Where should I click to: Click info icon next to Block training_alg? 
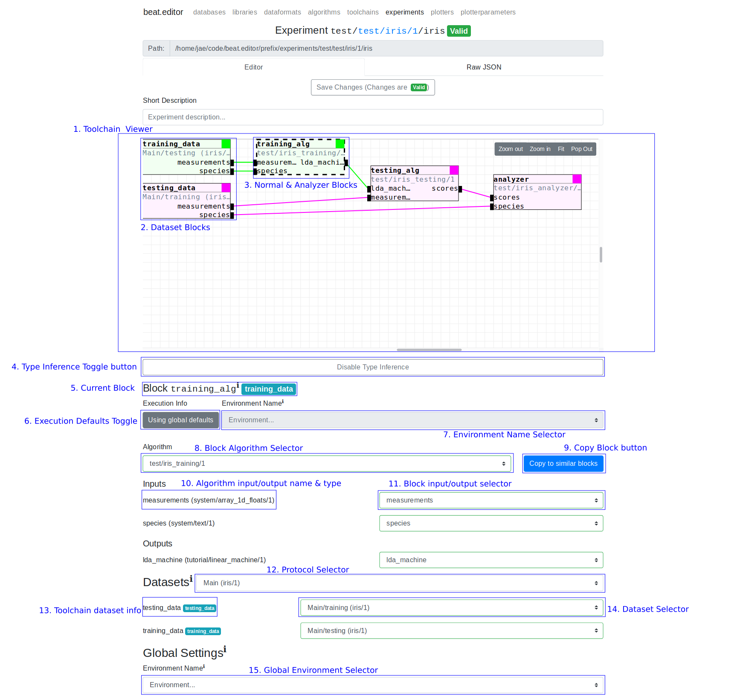pos(238,385)
